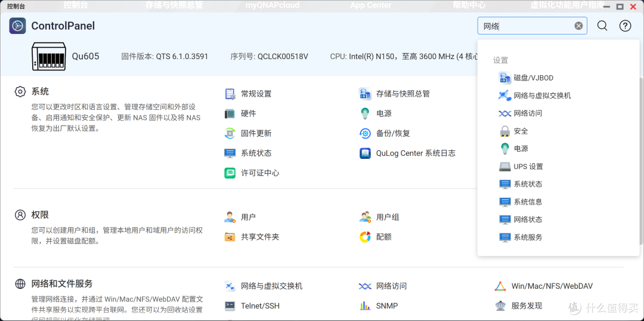
Task: Open the Telnet/SSH icon
Action: tap(230, 306)
